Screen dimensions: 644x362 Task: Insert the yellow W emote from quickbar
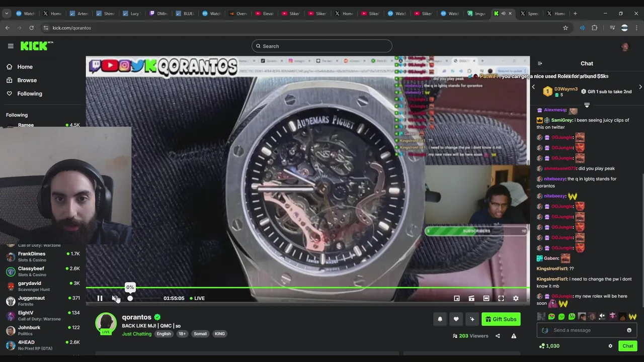(632, 316)
